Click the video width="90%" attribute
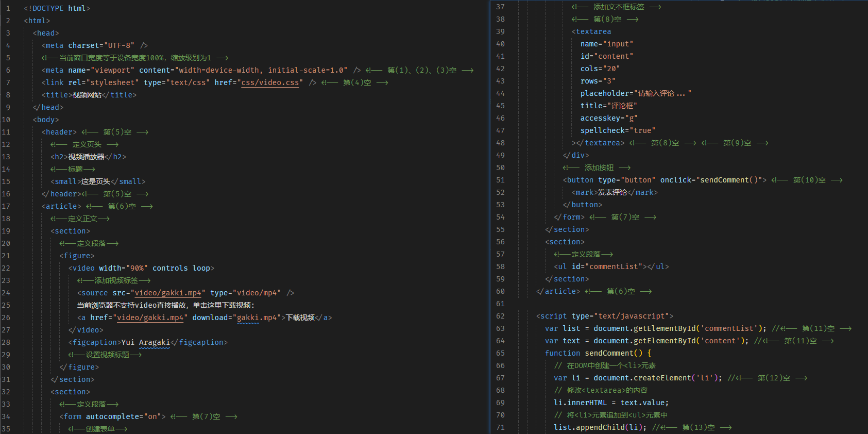The image size is (868, 434). pyautogui.click(x=124, y=268)
